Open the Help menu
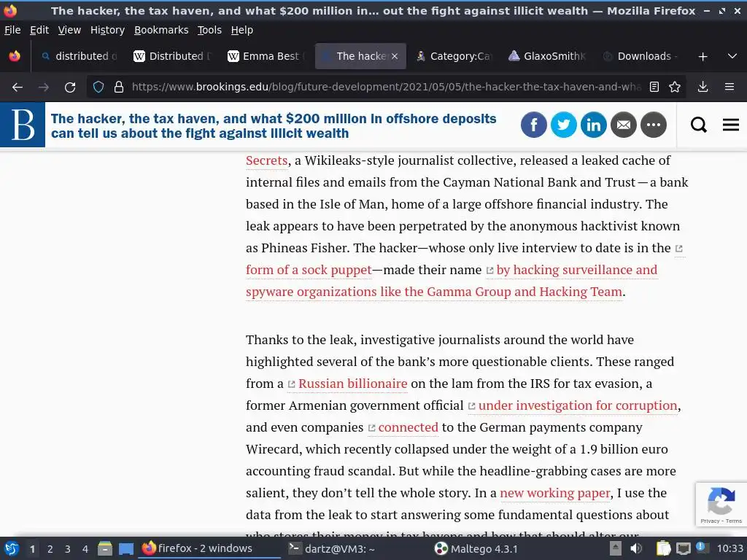 pos(242,30)
